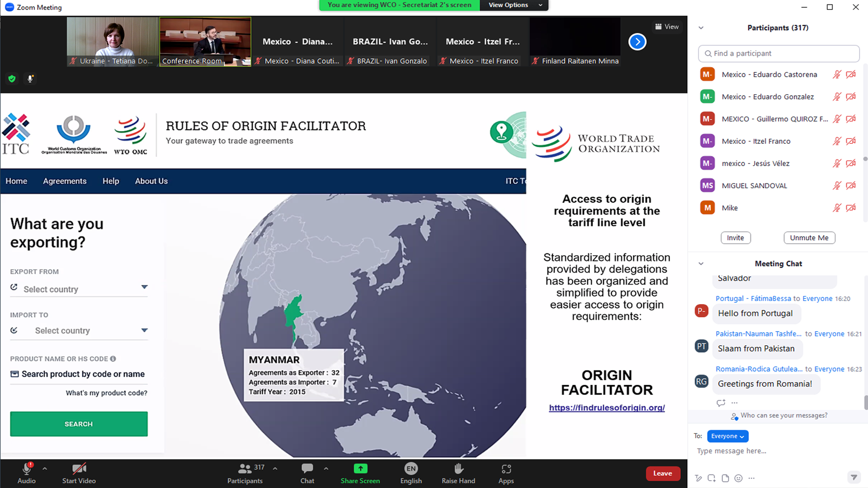This screenshot has width=868, height=488.
Task: Open the Apps icon
Action: point(506,469)
